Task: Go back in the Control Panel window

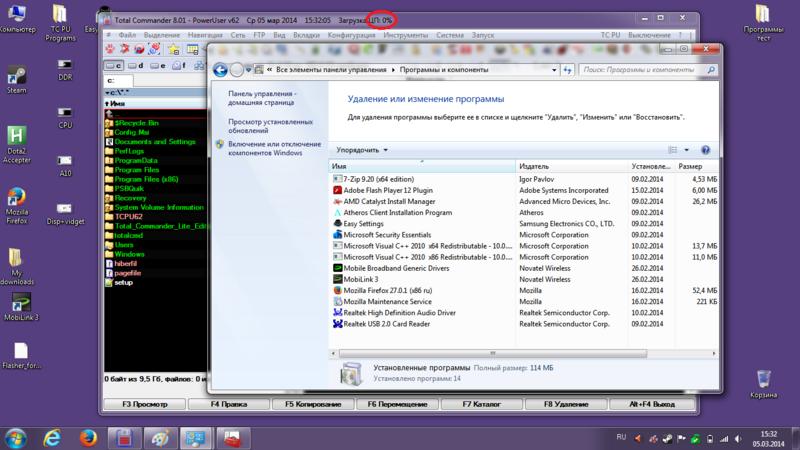Action: 220,69
